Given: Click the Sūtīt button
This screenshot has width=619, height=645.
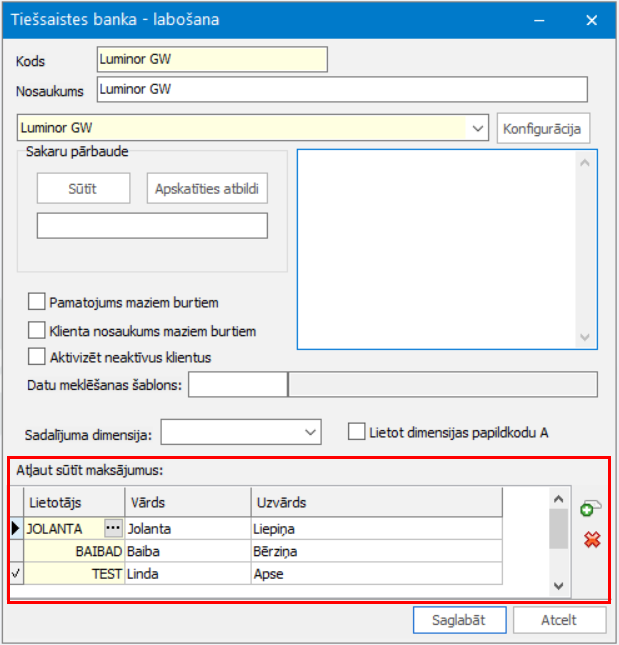Looking at the screenshot, I should coord(83,188).
